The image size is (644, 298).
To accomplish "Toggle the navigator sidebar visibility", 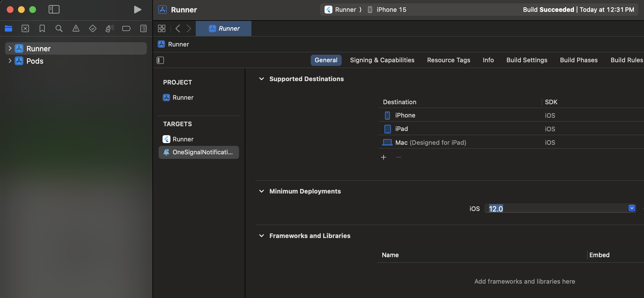I will (54, 10).
